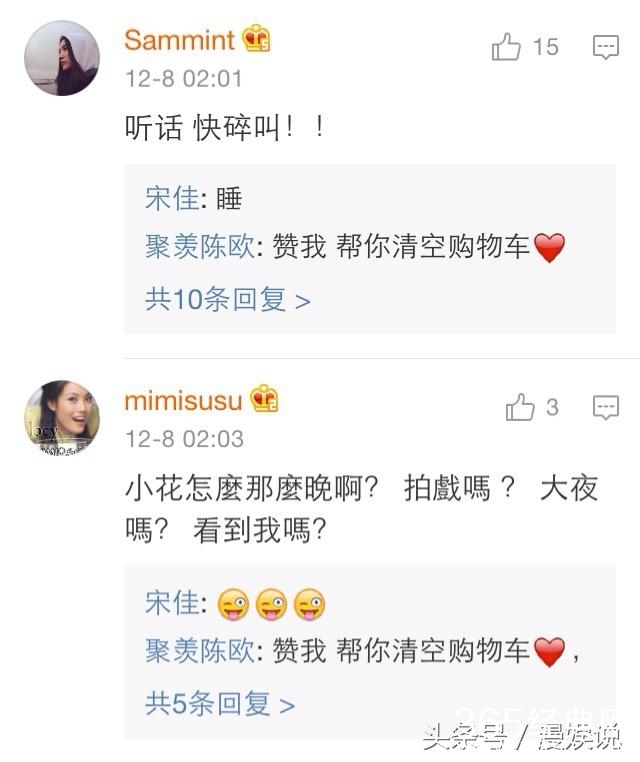
Task: Like mimisusu's comment with thumbs-up
Action: [x=520, y=407]
